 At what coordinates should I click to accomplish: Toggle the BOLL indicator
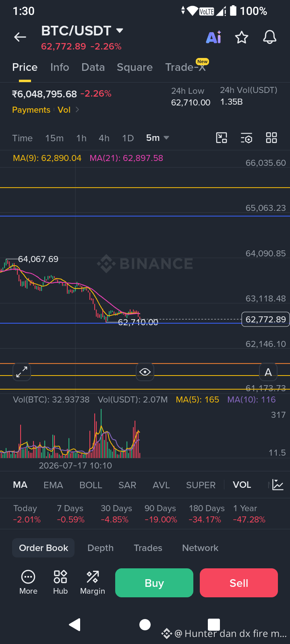point(91,485)
